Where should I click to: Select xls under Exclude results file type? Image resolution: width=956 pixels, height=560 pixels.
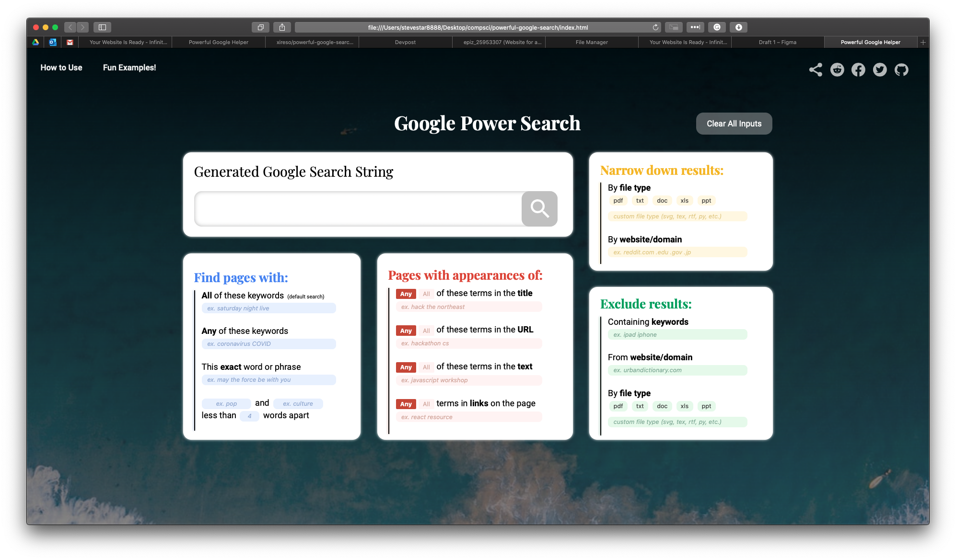pos(684,406)
